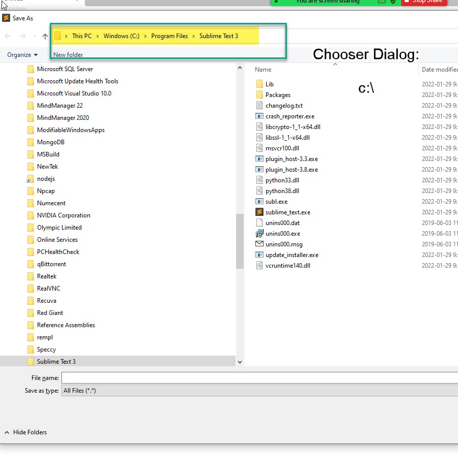Select NewTek in folder tree

[x=47, y=166]
